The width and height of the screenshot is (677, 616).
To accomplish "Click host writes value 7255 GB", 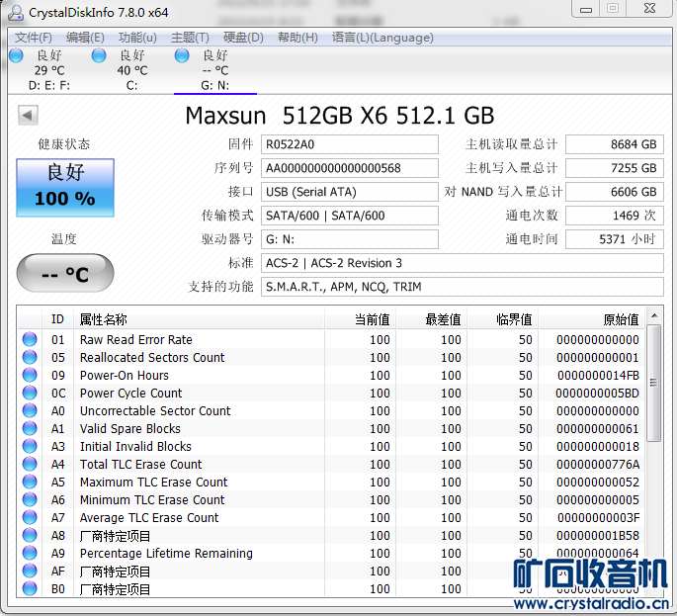I will pyautogui.click(x=615, y=168).
